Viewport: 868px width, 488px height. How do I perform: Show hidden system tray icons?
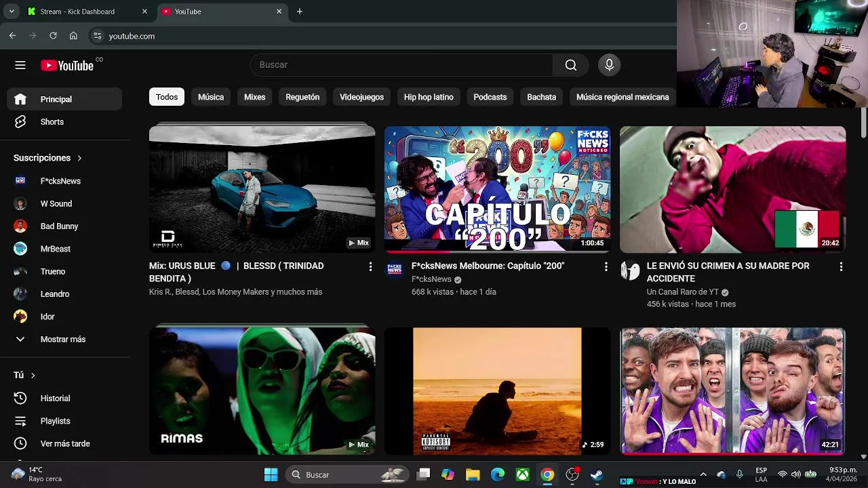click(703, 474)
